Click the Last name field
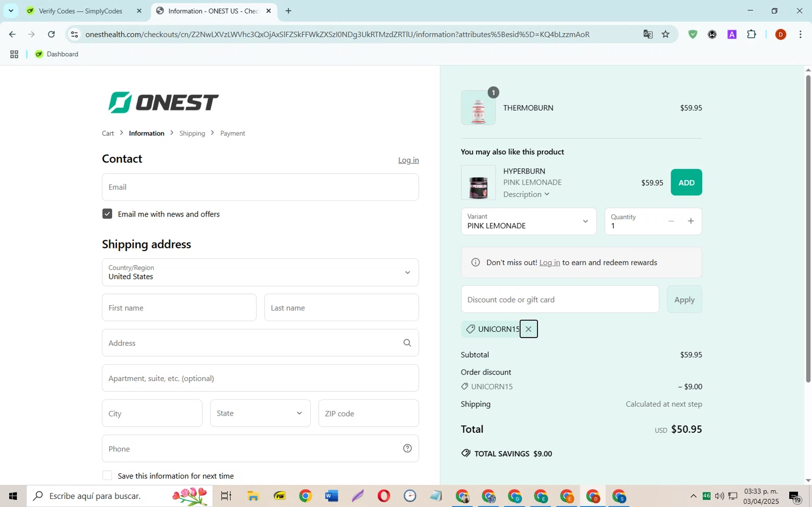This screenshot has height=507, width=812. tap(342, 308)
